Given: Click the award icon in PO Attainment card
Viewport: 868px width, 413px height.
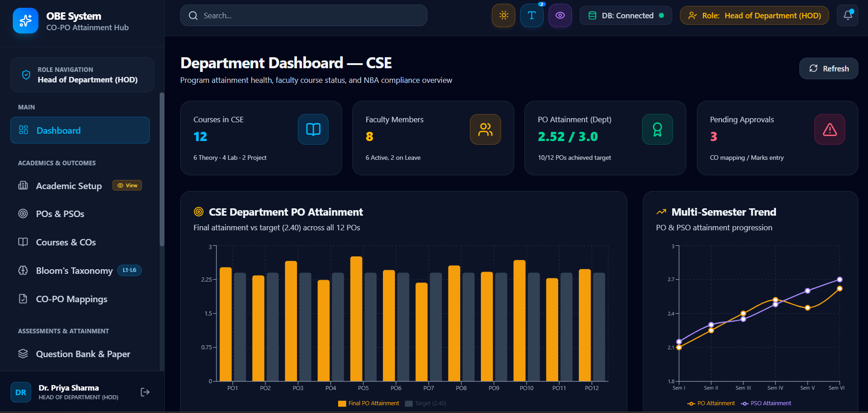Looking at the screenshot, I should [x=658, y=130].
